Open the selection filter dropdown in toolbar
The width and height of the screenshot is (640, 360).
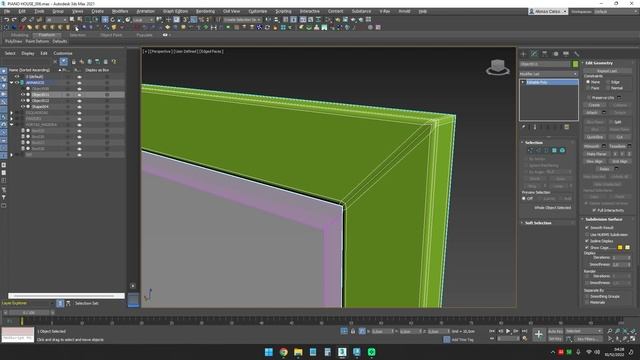coord(56,20)
